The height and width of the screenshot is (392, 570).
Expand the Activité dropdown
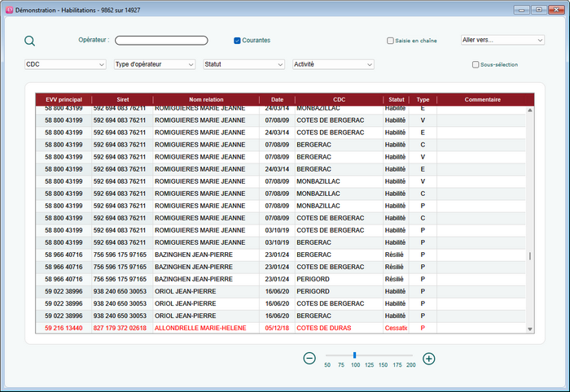tap(333, 64)
